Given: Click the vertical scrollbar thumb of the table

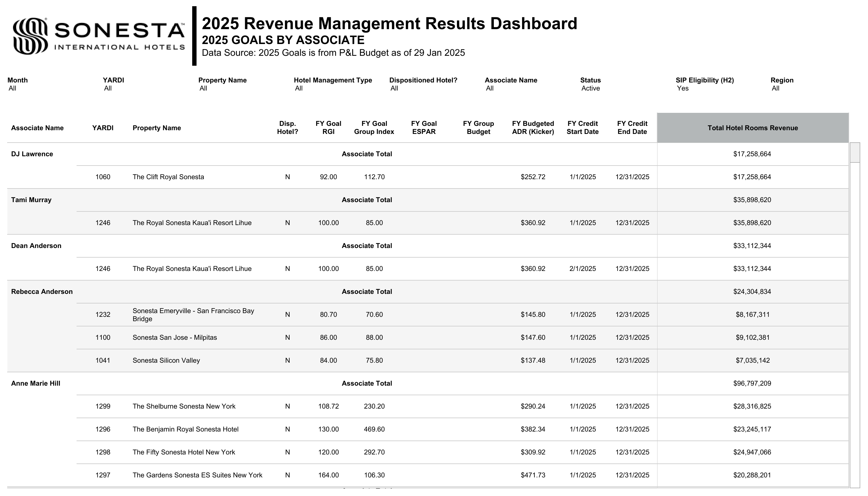Looking at the screenshot, I should 855,152.
